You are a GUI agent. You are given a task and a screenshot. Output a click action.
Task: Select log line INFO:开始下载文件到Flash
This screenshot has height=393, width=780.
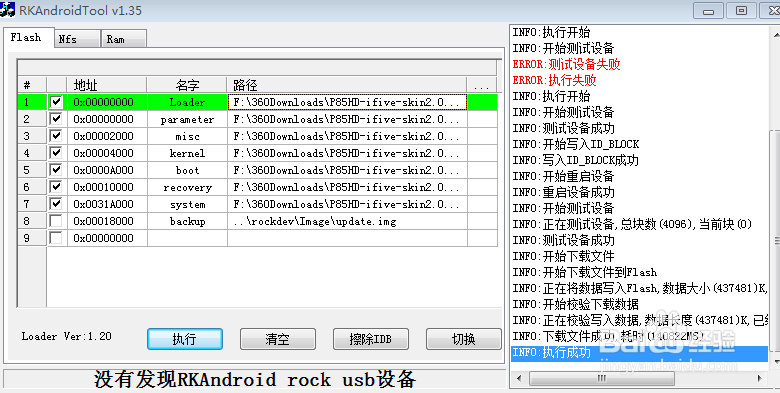point(585,272)
